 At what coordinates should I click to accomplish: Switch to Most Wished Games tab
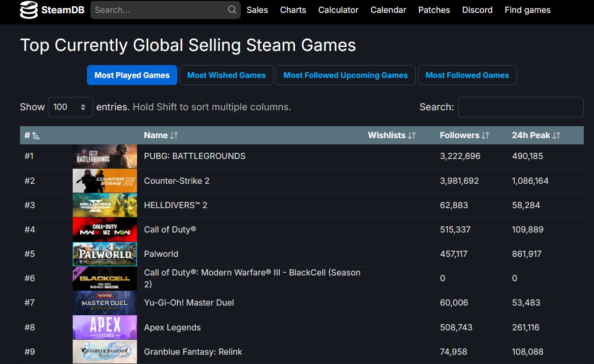227,75
